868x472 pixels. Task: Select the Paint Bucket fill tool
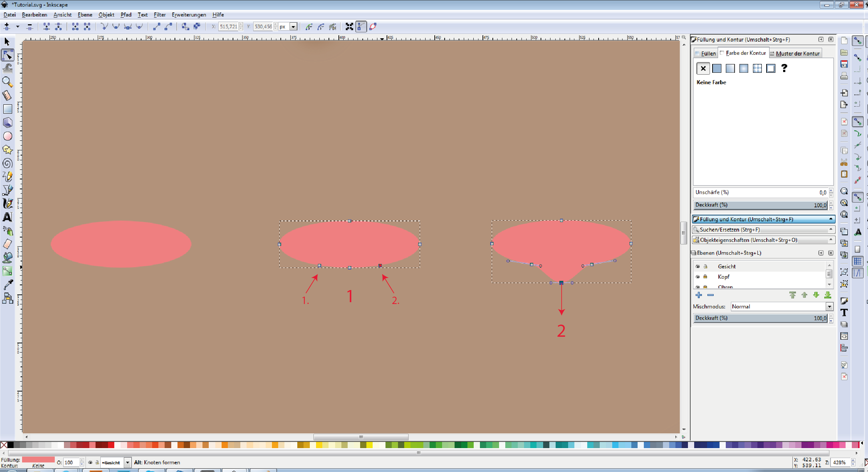(7, 257)
